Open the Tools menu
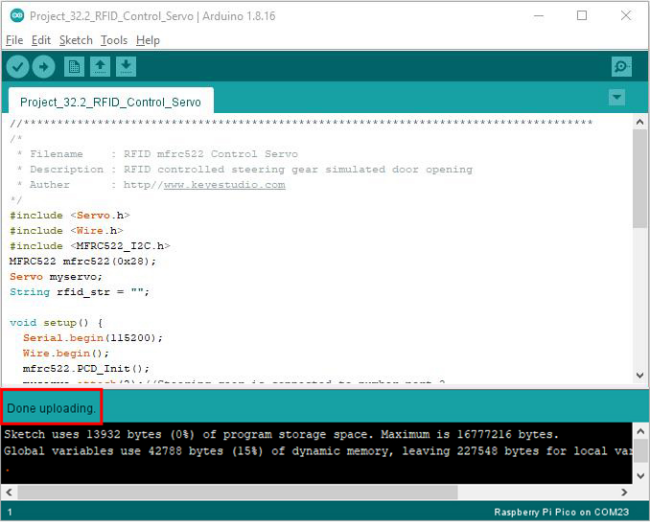The width and height of the screenshot is (650, 526). pos(114,40)
